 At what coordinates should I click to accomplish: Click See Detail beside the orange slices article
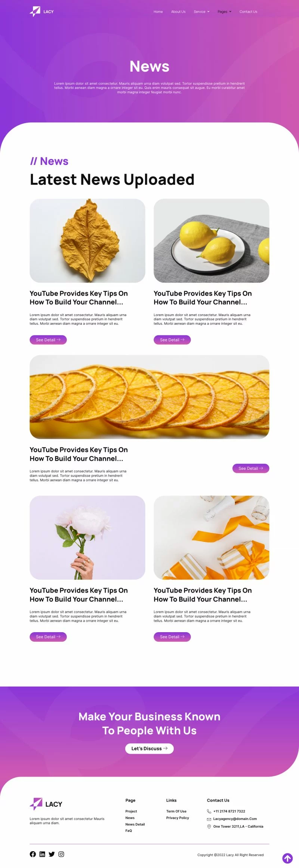251,468
